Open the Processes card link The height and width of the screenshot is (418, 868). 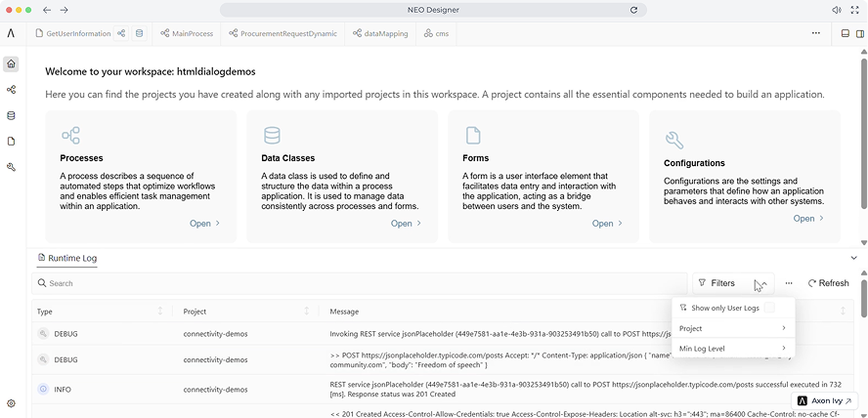click(205, 224)
